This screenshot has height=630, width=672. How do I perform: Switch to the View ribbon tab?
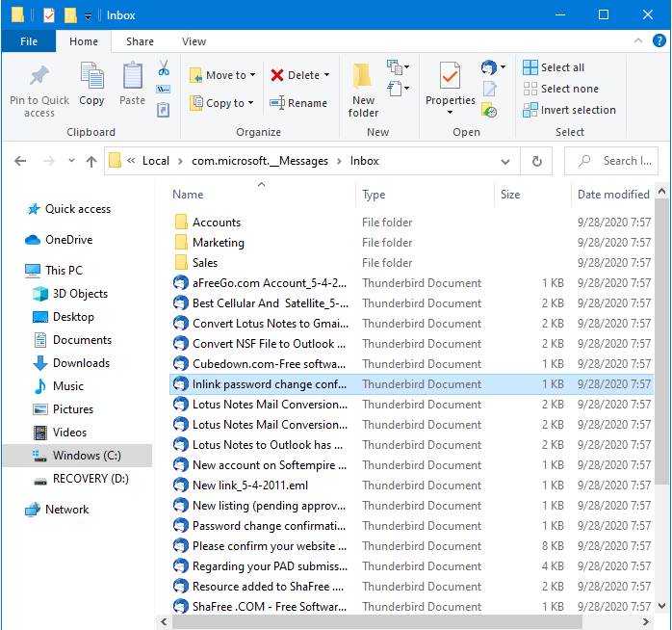pyautogui.click(x=194, y=41)
